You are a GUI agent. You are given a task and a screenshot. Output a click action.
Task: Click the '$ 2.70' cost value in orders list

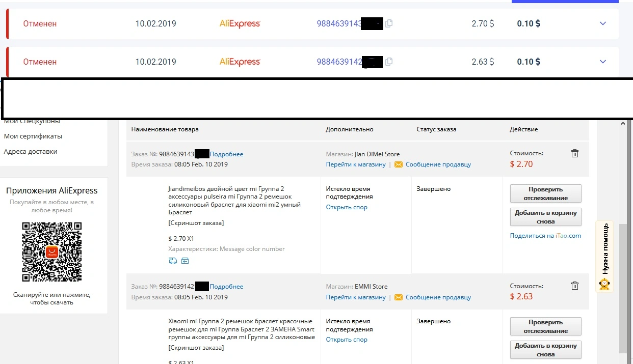coord(521,164)
